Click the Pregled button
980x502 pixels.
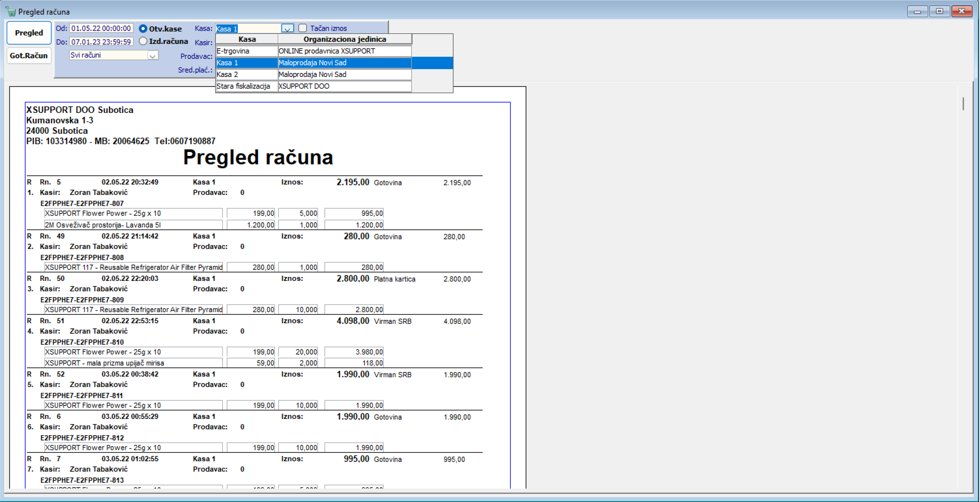(x=29, y=33)
